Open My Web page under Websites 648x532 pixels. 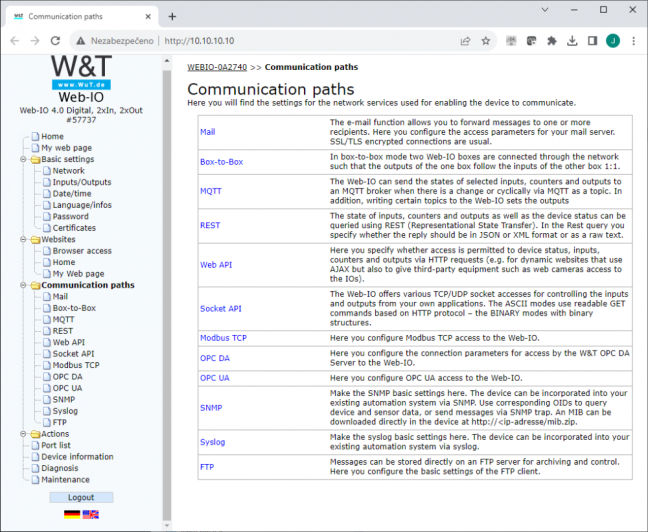point(78,274)
